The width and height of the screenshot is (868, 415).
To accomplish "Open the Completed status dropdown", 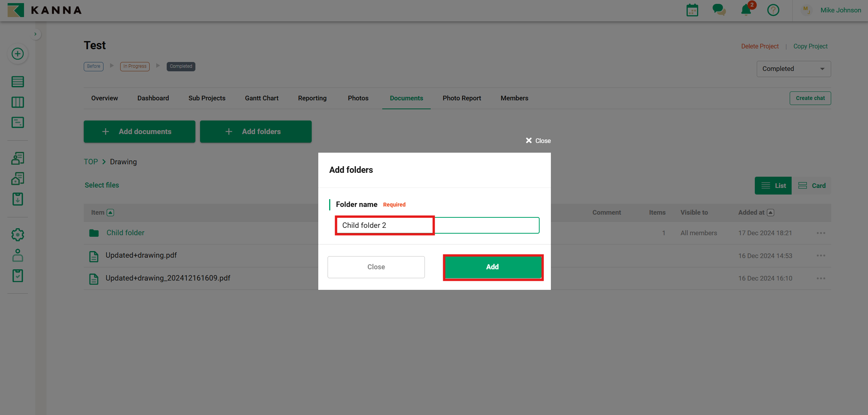I will tap(793, 69).
